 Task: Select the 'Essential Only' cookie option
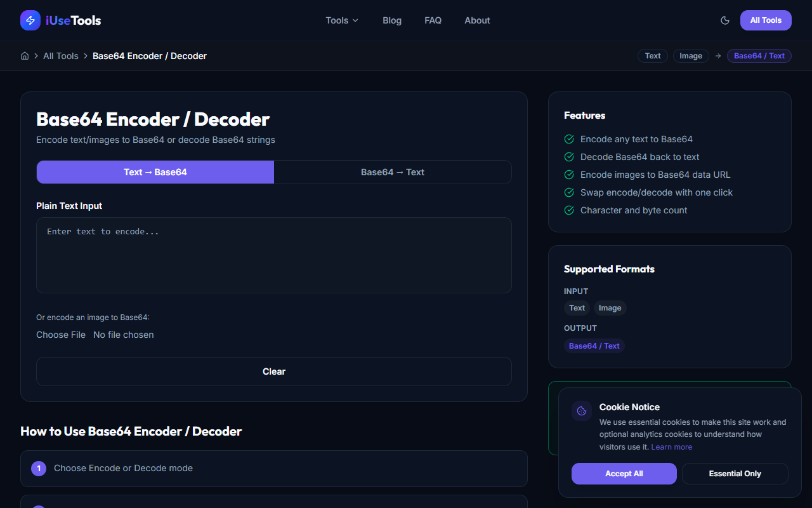tap(735, 473)
